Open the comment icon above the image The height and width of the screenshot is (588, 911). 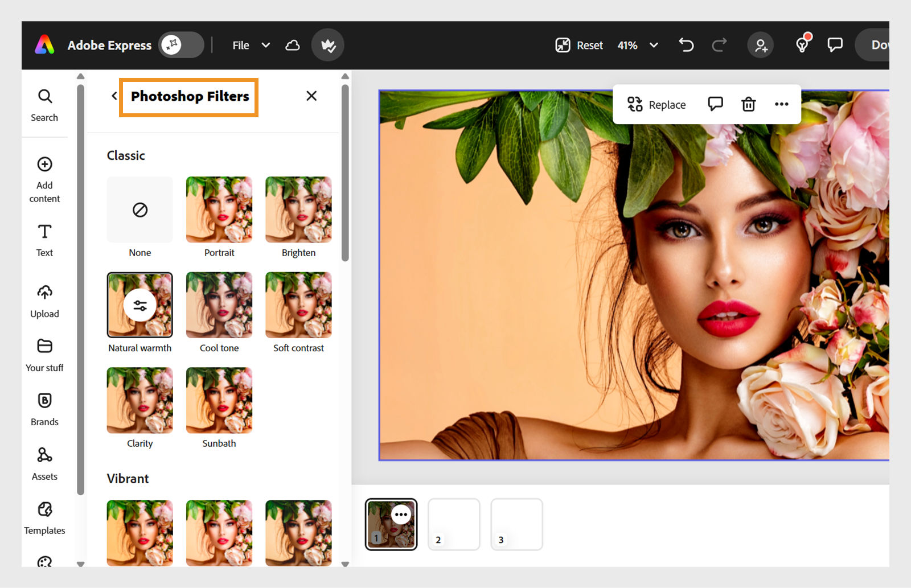[x=715, y=104]
